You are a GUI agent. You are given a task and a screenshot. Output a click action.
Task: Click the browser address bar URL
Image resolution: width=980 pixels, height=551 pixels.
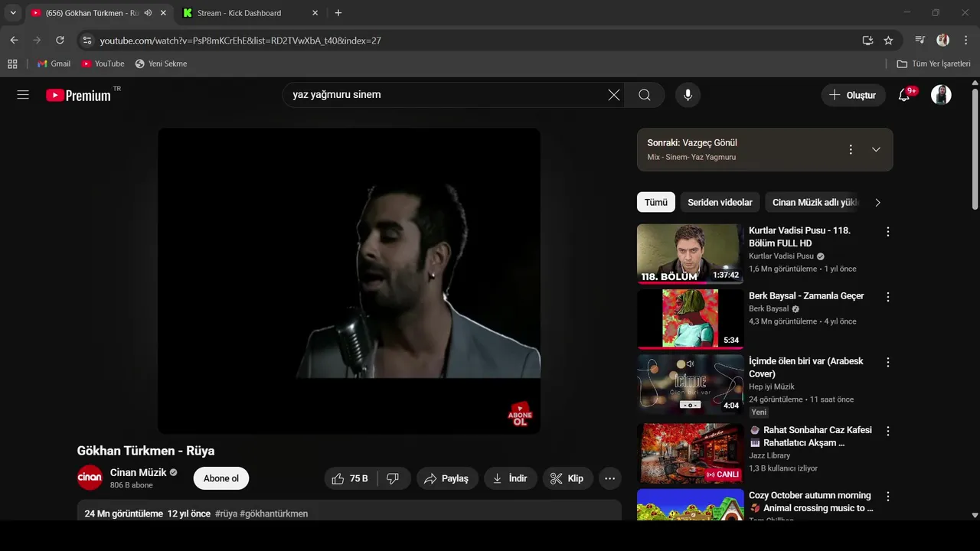pos(240,41)
